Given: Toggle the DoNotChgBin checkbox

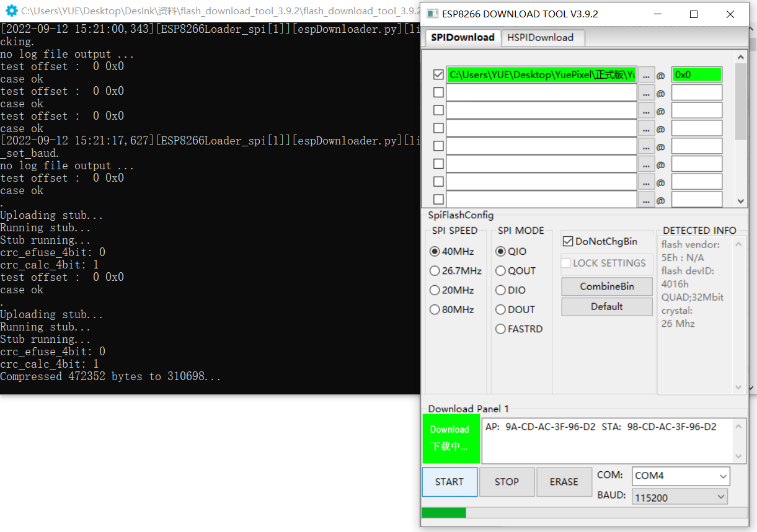Looking at the screenshot, I should pyautogui.click(x=567, y=241).
